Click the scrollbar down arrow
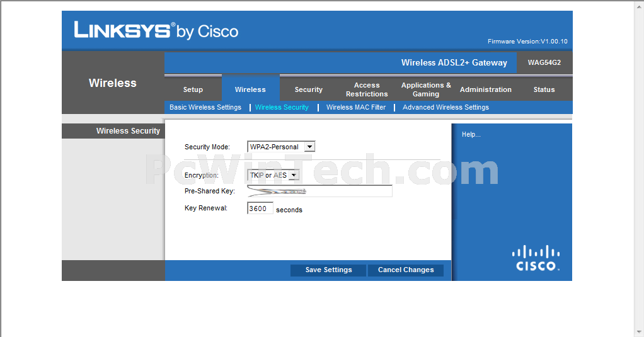This screenshot has height=337, width=644. pos(640,332)
